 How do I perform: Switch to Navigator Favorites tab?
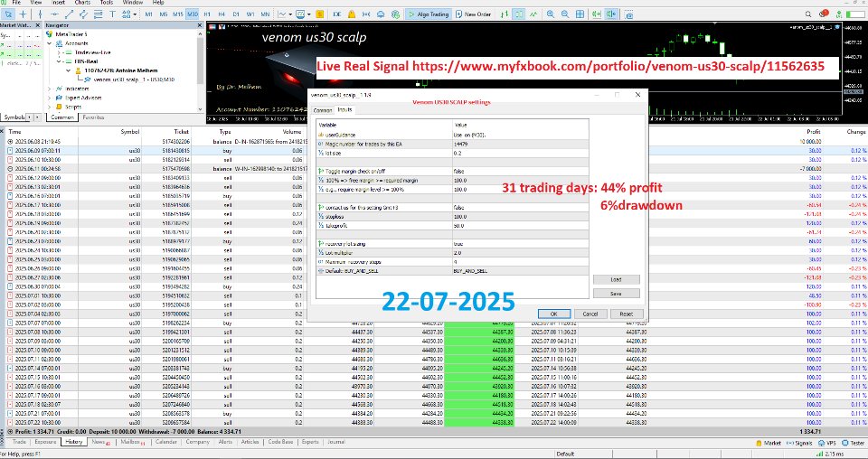93,117
